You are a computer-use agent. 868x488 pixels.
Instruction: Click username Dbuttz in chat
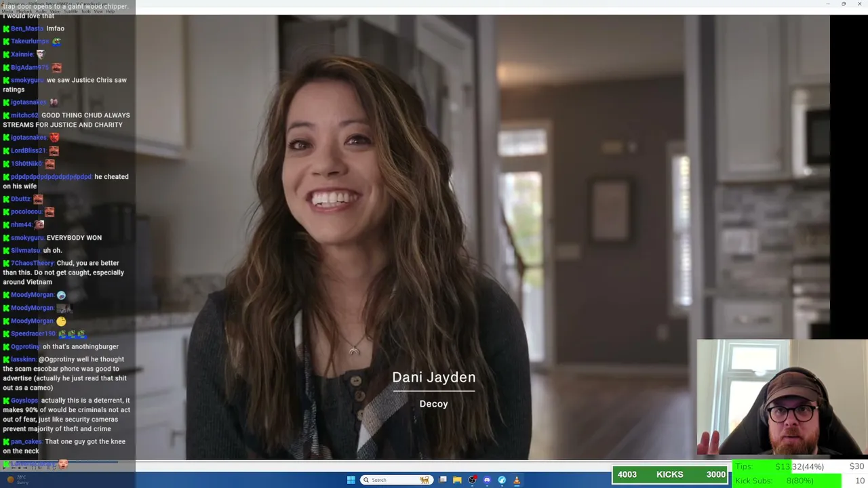(20, 199)
